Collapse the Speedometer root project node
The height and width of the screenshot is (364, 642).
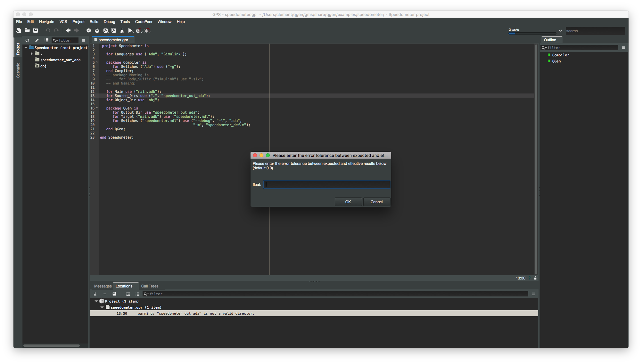tap(26, 48)
